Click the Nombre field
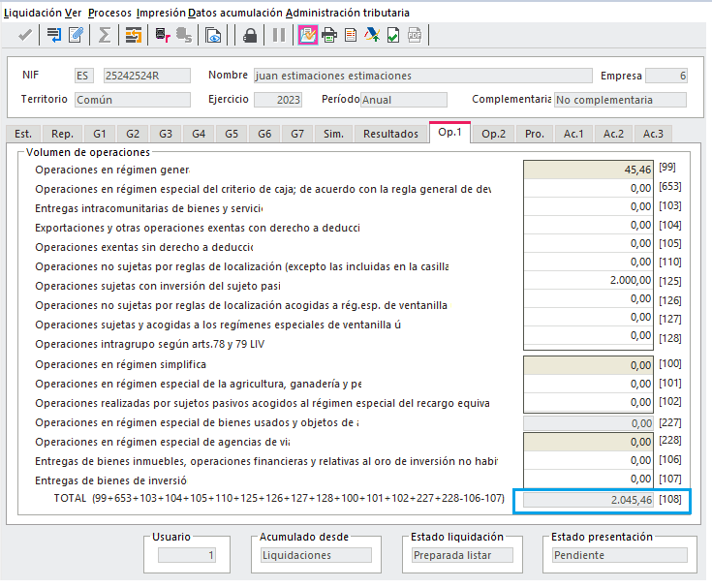 (421, 76)
